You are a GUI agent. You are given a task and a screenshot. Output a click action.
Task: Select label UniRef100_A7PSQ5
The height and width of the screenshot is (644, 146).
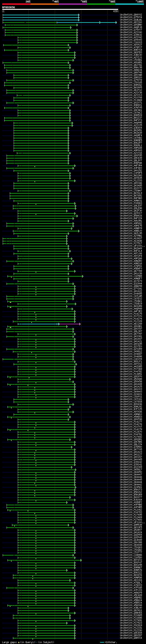tap(131, 588)
